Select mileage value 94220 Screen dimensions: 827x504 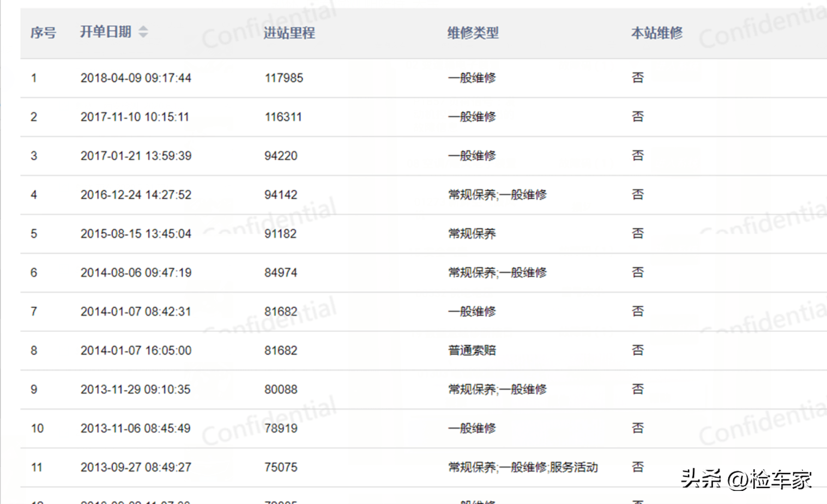281,156
